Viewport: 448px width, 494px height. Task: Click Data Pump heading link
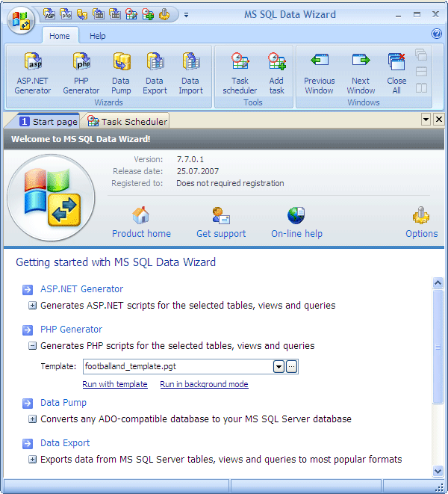(x=63, y=403)
